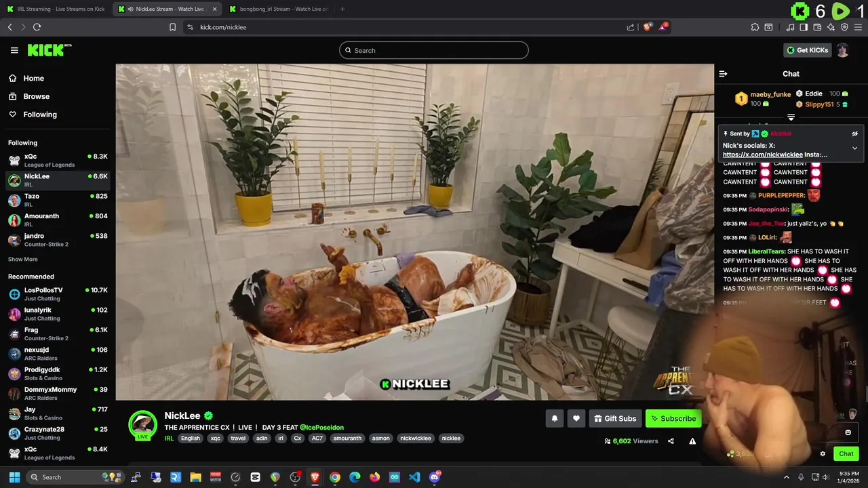Open Brave VPN shield icon

pos(844,27)
